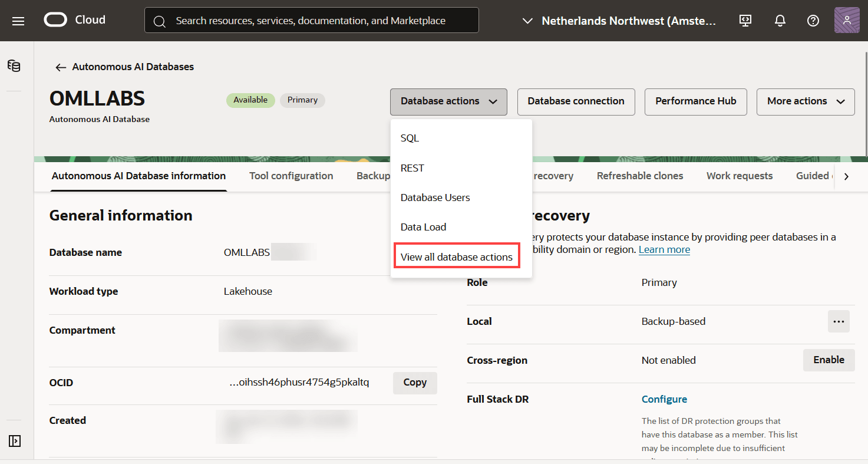
Task: Open the user profile avatar
Action: click(x=847, y=21)
